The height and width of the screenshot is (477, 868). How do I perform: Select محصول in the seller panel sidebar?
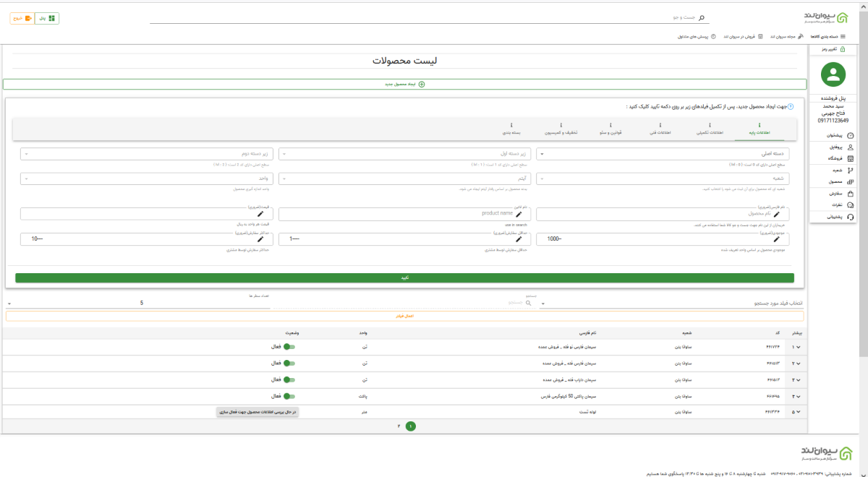(841, 182)
